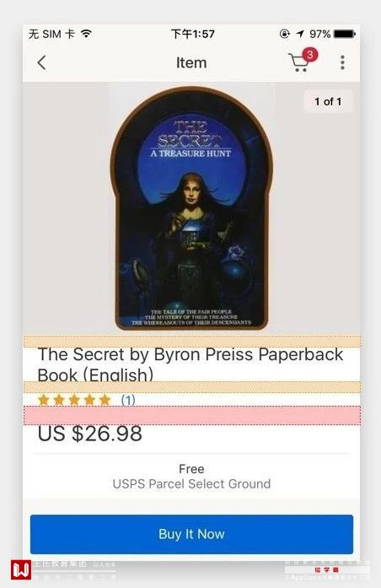Tap the location arrow status icon
The width and height of the screenshot is (381, 588).
coord(300,34)
